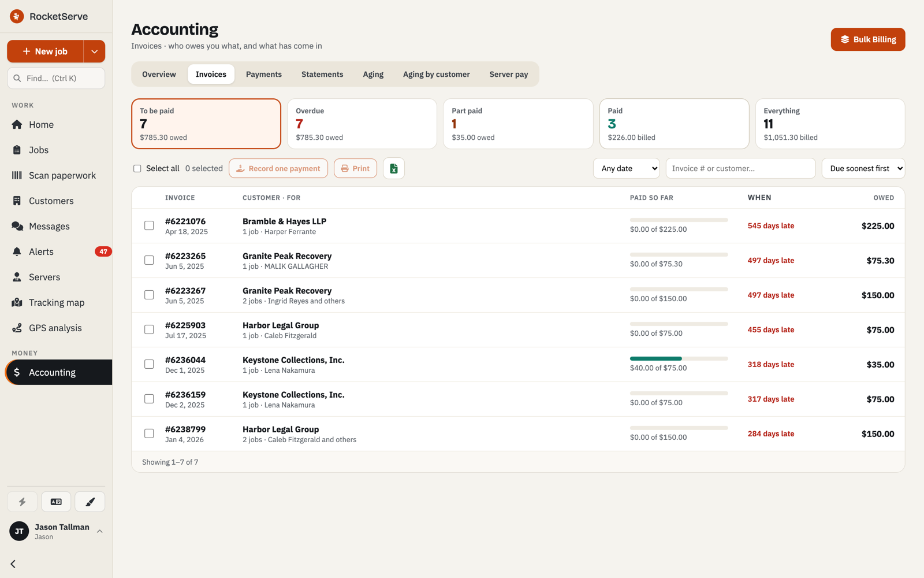924x578 pixels.
Task: Click the Bulk Billing button
Action: click(x=868, y=39)
